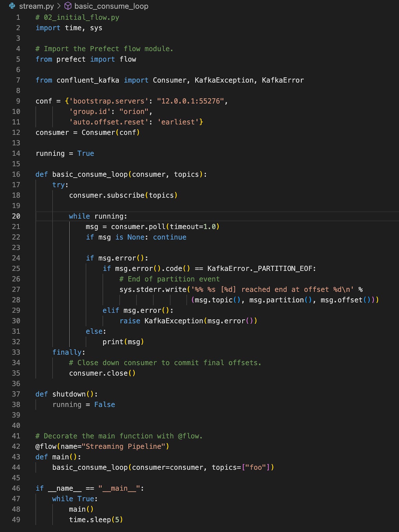Click line number 20 in gutter
Screen dimensions: 399x532
16,216
